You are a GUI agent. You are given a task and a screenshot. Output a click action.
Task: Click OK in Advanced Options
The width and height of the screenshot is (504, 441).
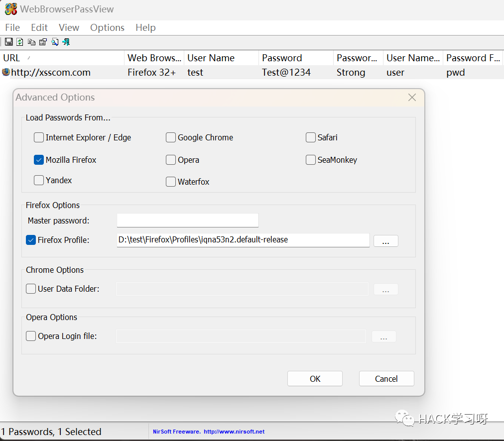315,379
